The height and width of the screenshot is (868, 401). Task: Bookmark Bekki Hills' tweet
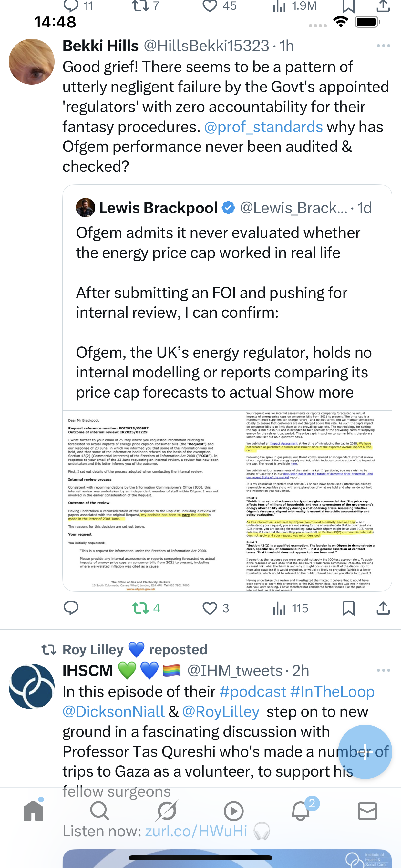[348, 608]
